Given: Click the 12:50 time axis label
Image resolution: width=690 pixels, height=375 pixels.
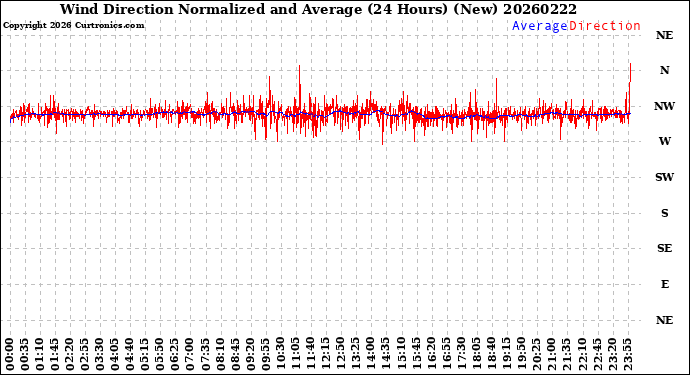Looking at the screenshot, I should [x=341, y=354].
